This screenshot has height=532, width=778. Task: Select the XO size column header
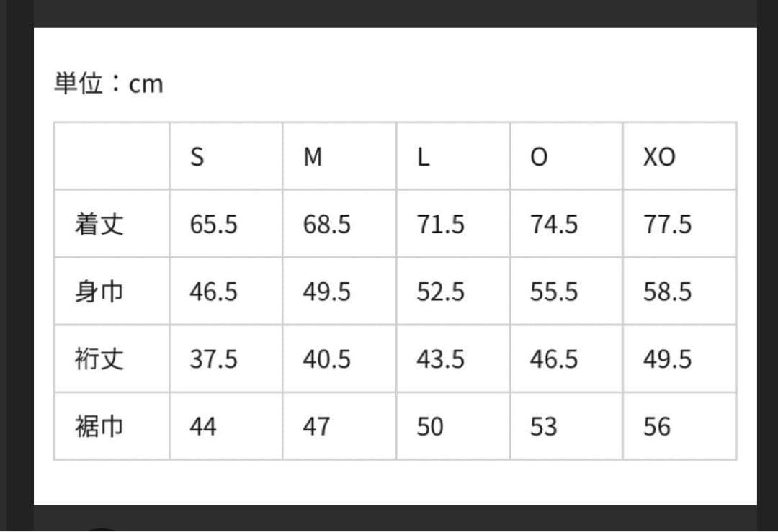(x=659, y=157)
